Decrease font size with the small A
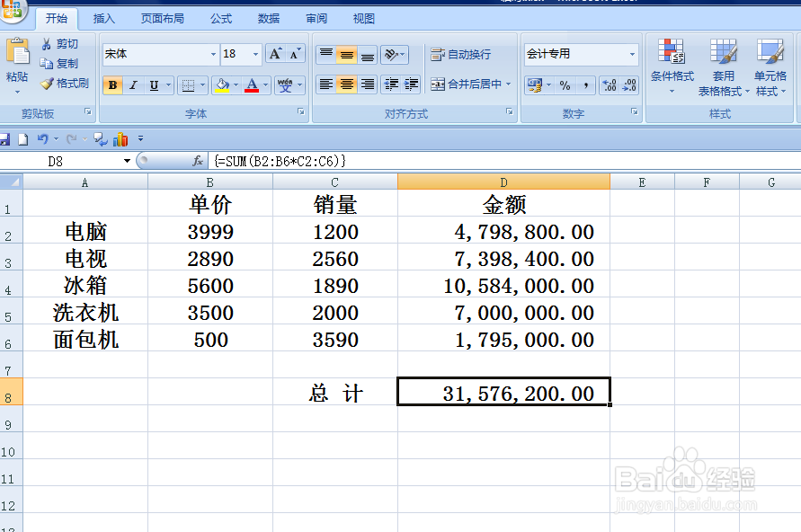Image resolution: width=801 pixels, height=532 pixels. (x=295, y=54)
